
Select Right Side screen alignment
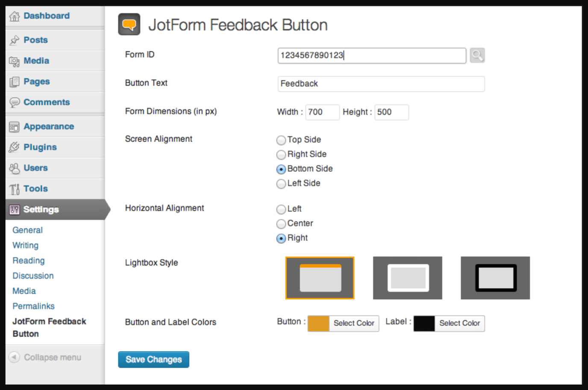pyautogui.click(x=281, y=154)
